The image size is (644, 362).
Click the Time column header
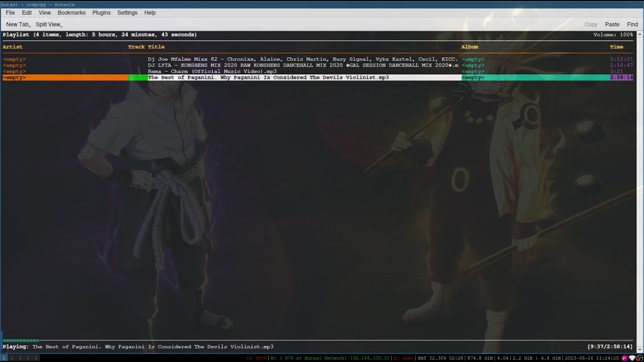click(616, 47)
